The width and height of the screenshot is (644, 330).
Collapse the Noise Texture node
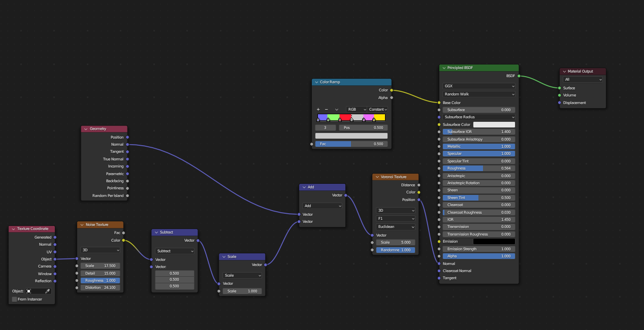click(82, 224)
